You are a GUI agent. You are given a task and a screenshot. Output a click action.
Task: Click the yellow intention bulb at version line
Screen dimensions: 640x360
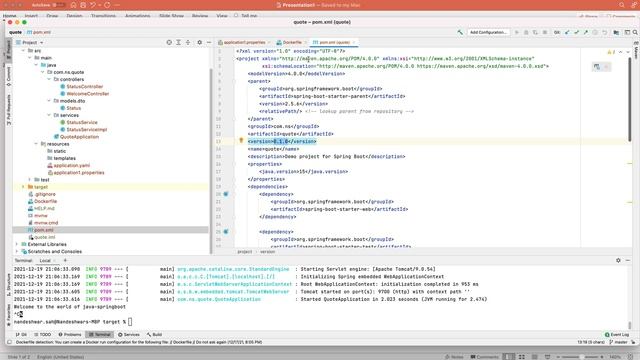pyautogui.click(x=241, y=140)
